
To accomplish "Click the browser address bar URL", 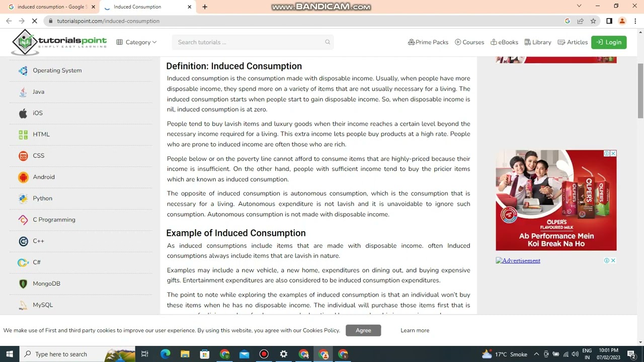I will point(108,21).
